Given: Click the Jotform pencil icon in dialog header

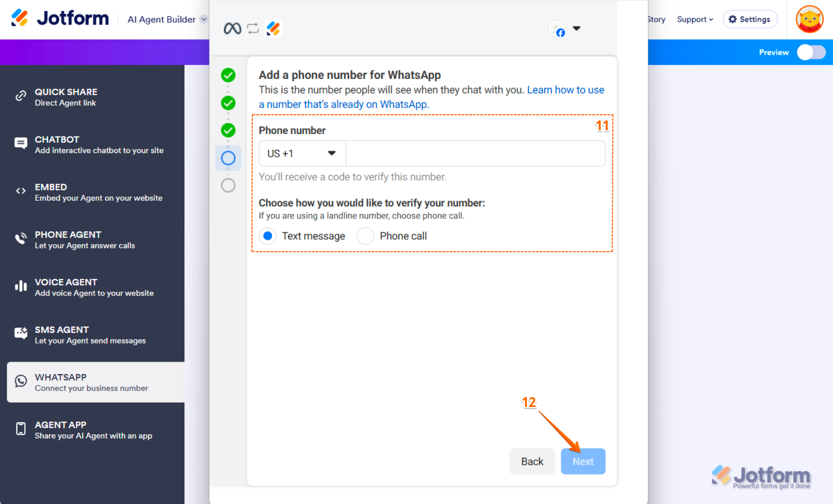Looking at the screenshot, I should [273, 28].
